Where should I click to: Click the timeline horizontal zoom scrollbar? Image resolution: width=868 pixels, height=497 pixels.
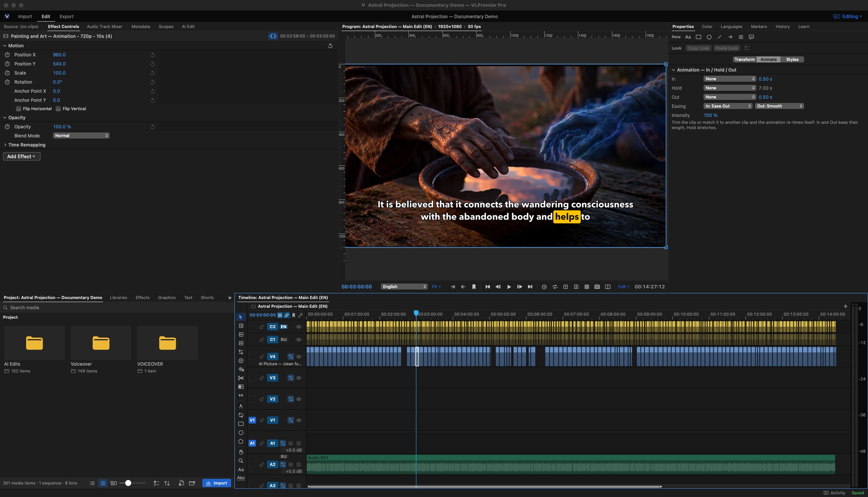coord(484,486)
